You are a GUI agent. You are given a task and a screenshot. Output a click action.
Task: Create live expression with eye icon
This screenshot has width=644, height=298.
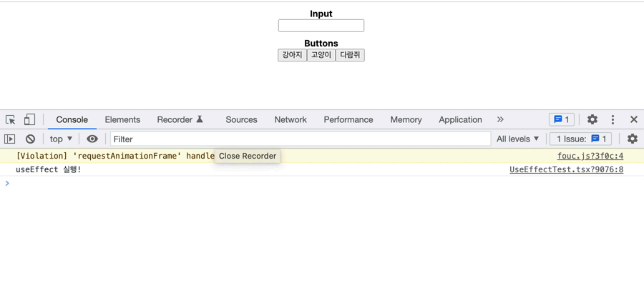pyautogui.click(x=92, y=139)
